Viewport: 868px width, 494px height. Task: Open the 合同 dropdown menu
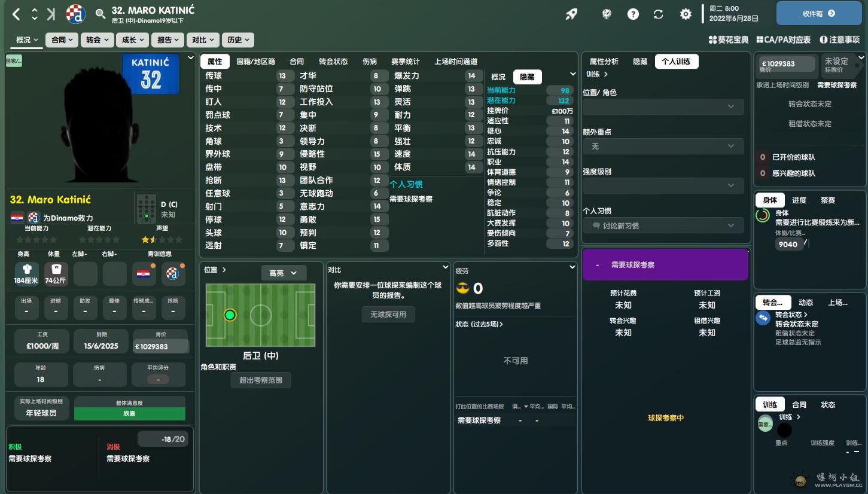tap(62, 40)
